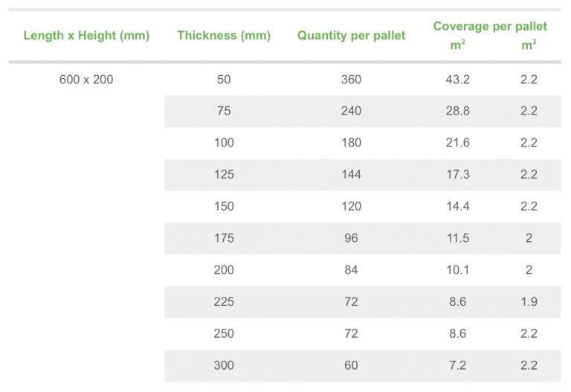Select the "600 x 200" dimension cell
Viewport: 571px width, 392px height.
(x=86, y=80)
